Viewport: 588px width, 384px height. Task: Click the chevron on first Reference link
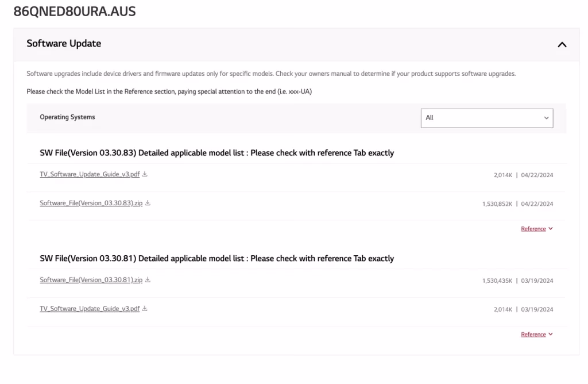tap(551, 228)
